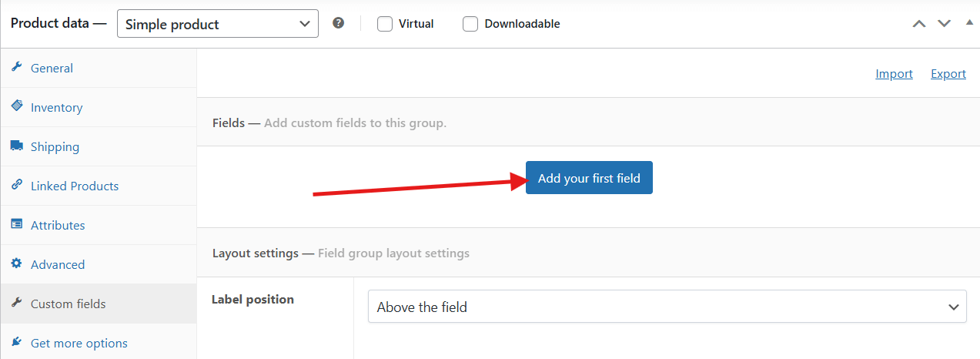The width and height of the screenshot is (980, 359).
Task: Click the General tab wrench icon
Action: (16, 67)
